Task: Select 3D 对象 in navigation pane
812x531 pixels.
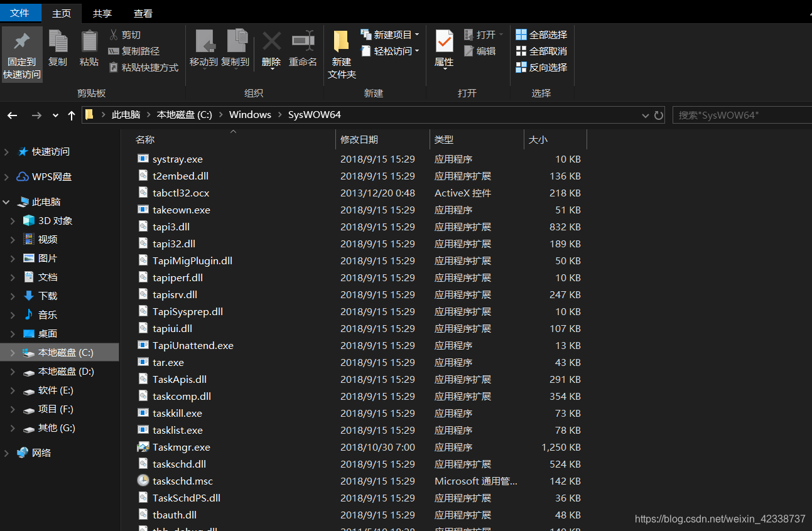Action: (x=55, y=221)
